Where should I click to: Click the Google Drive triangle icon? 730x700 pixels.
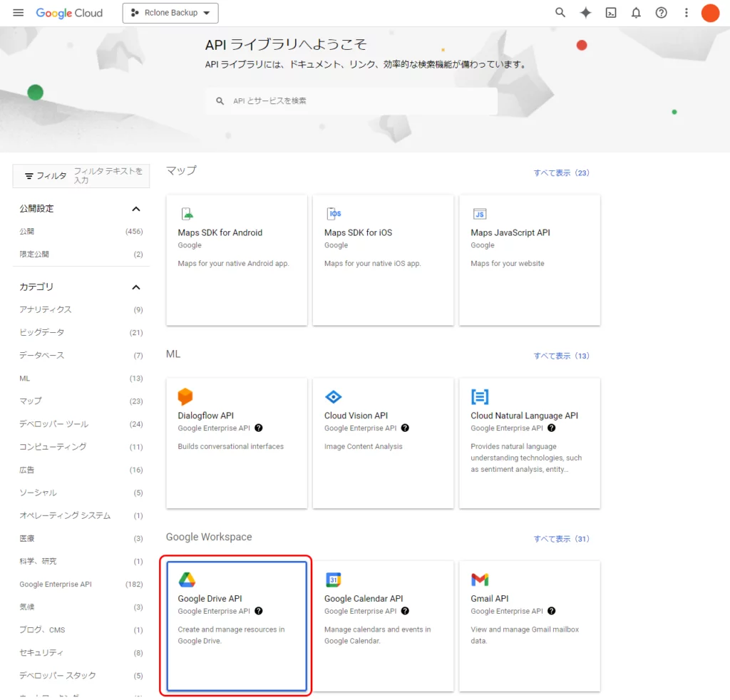[187, 580]
